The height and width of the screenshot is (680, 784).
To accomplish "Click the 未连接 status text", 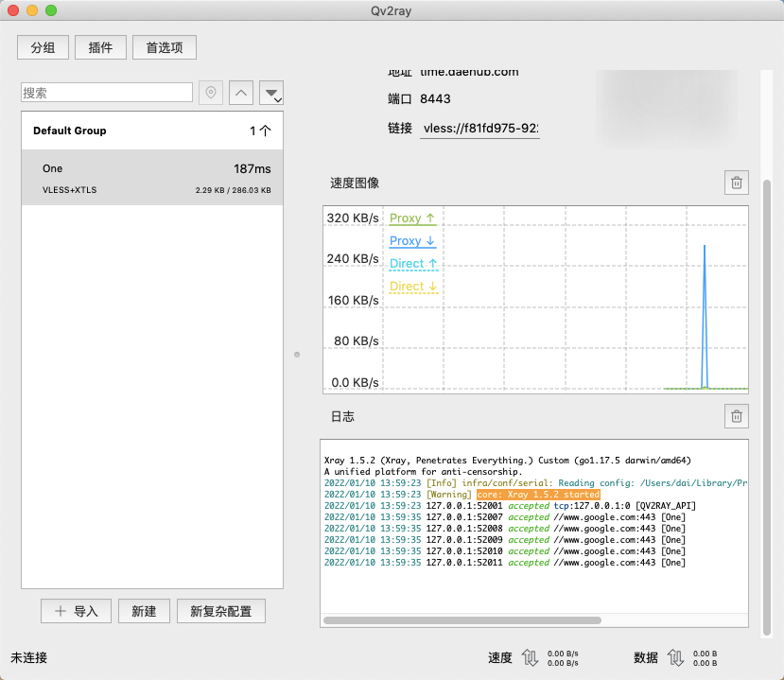I will click(x=29, y=657).
